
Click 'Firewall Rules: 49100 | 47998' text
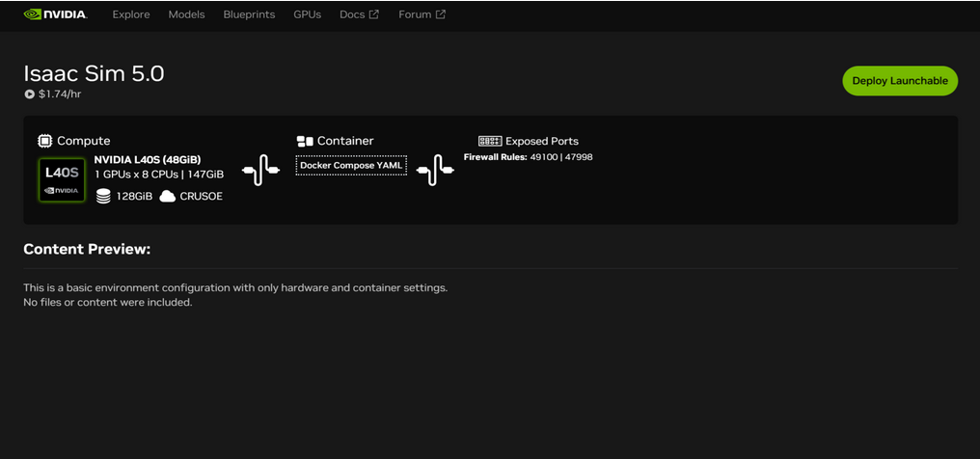click(529, 157)
